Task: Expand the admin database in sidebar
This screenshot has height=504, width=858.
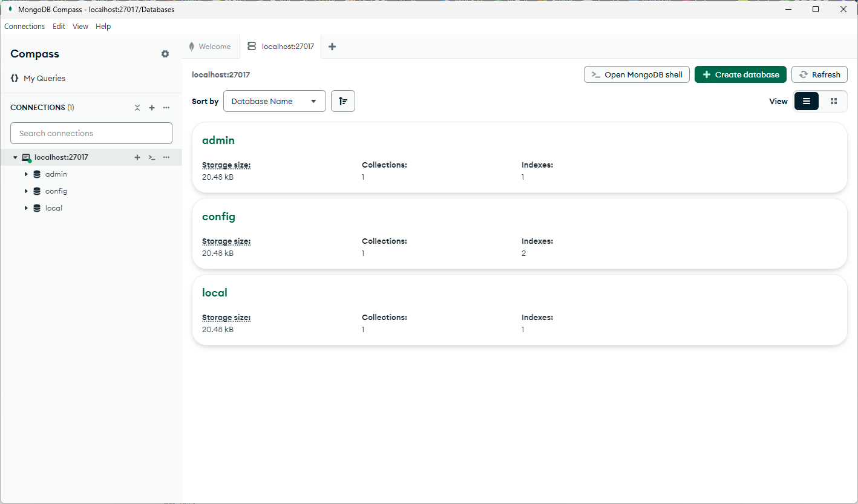Action: tap(26, 174)
